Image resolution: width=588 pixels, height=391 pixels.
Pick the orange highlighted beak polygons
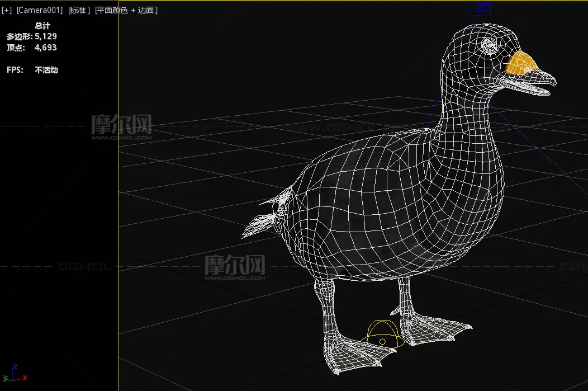coord(521,63)
